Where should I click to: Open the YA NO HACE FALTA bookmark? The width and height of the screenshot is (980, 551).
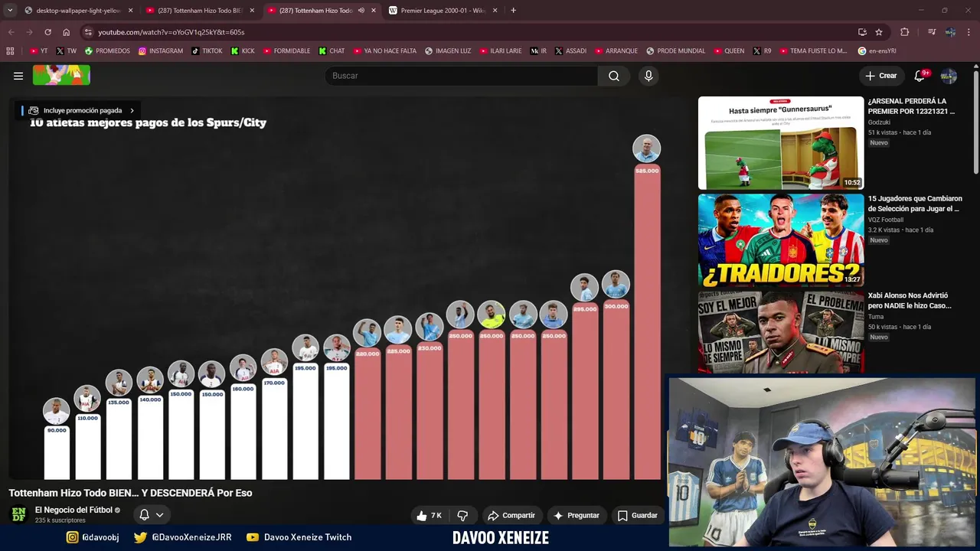384,51
